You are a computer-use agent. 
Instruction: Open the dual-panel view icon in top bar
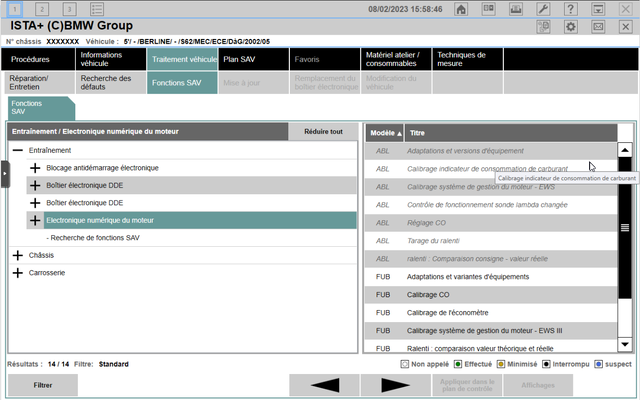click(x=489, y=9)
